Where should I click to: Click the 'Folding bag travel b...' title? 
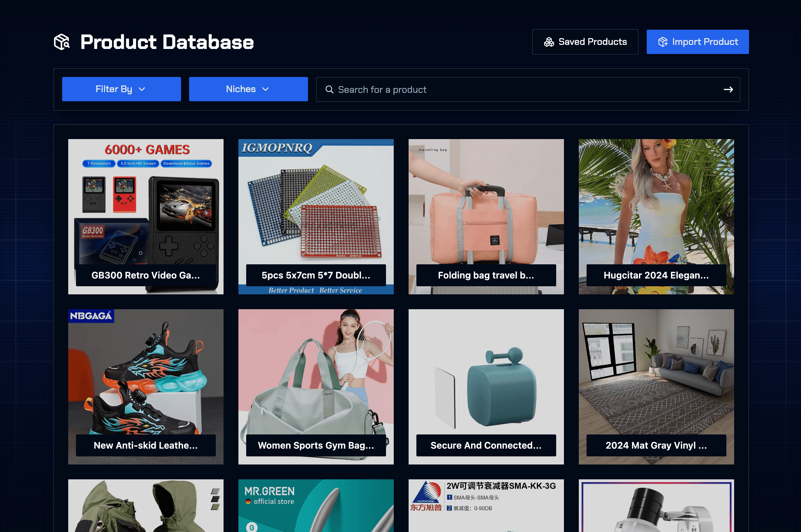486,275
